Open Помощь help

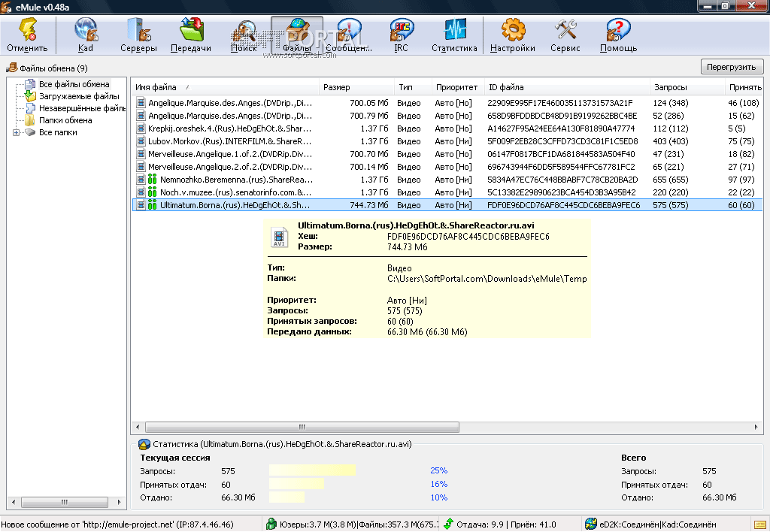click(618, 35)
